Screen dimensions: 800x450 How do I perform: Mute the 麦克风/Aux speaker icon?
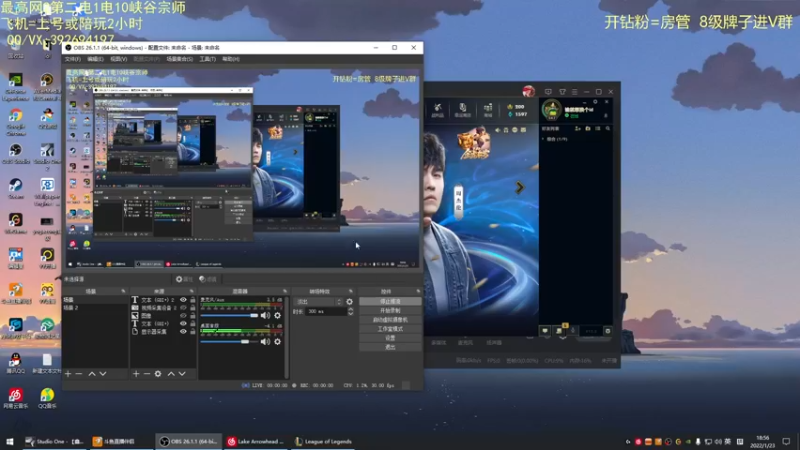[x=265, y=316]
